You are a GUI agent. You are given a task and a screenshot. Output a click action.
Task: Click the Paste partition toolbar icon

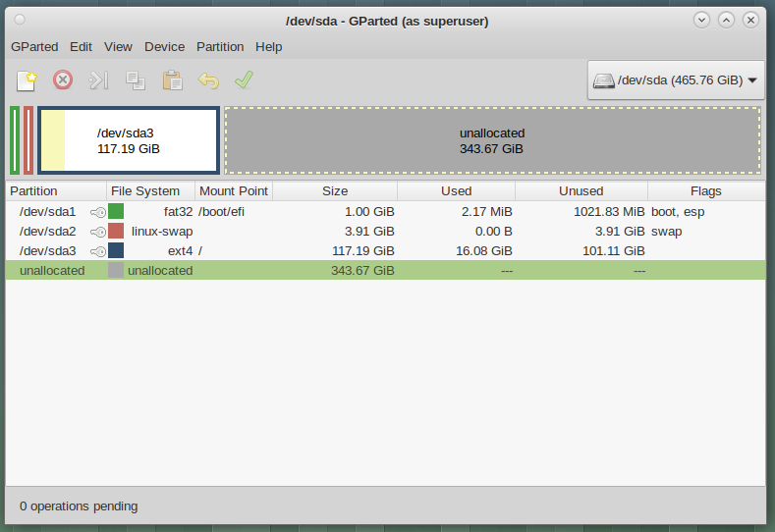coord(172,80)
